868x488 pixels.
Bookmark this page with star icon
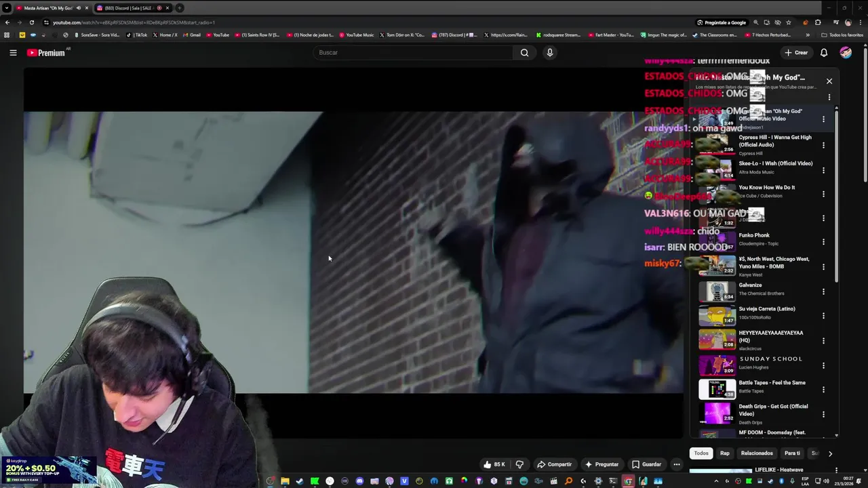coord(789,22)
